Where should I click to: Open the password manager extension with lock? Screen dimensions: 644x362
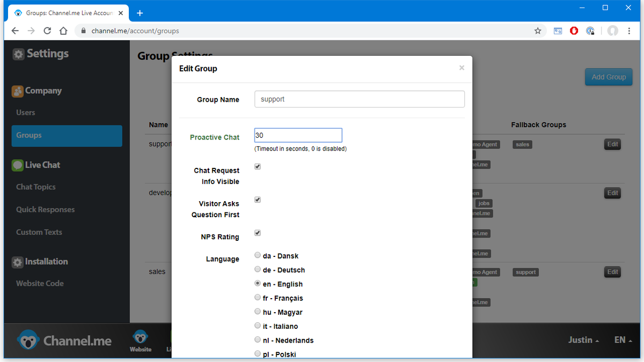pos(590,31)
